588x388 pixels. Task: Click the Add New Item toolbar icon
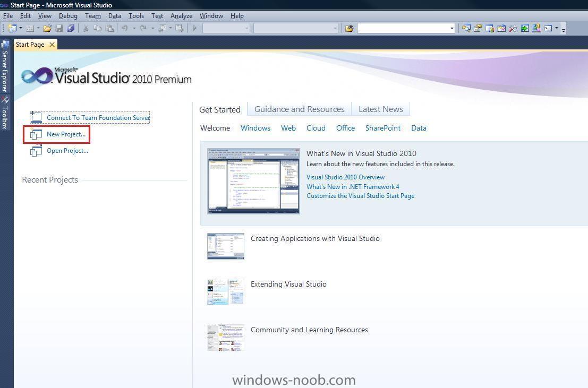30,28
